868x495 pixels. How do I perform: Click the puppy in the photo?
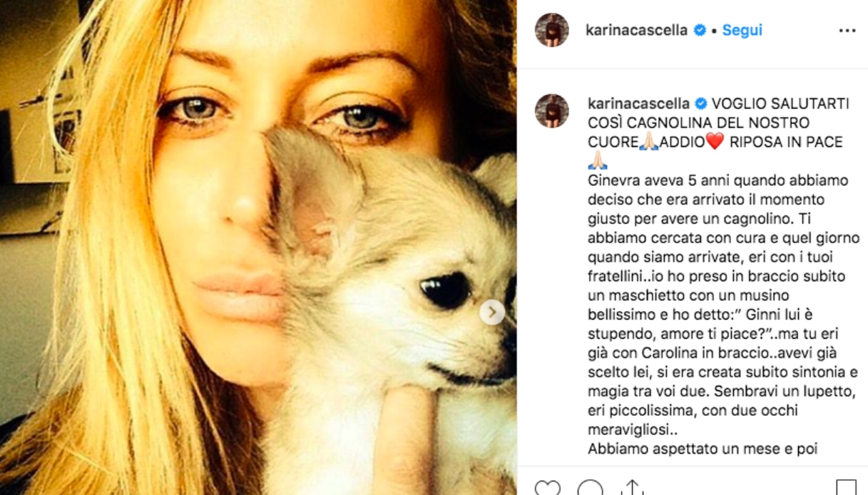point(399,300)
